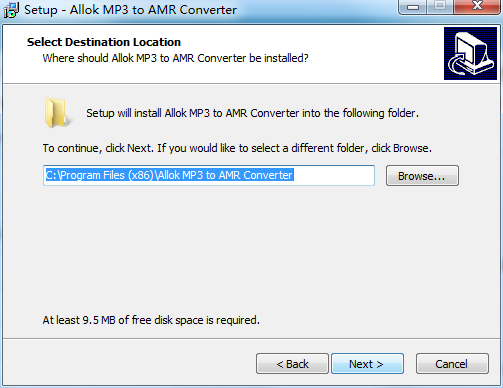The image size is (503, 388).
Task: Go to the previous step with Back
Action: pyautogui.click(x=292, y=364)
